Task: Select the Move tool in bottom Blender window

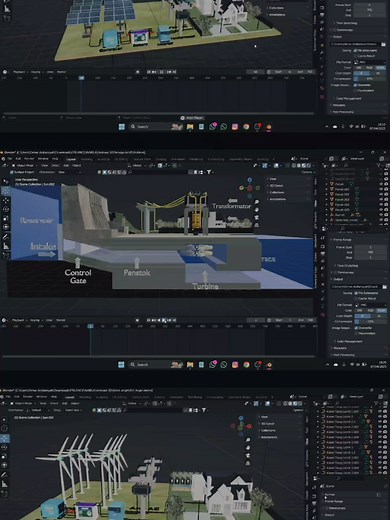Action: [x=5, y=438]
